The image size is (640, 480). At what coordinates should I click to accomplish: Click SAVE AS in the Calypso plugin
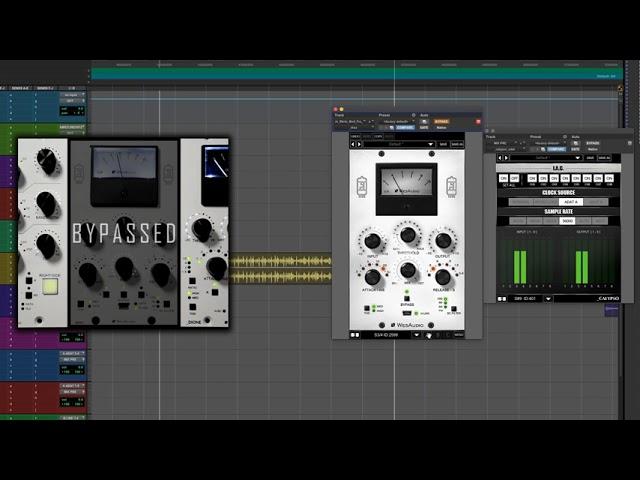(x=604, y=158)
